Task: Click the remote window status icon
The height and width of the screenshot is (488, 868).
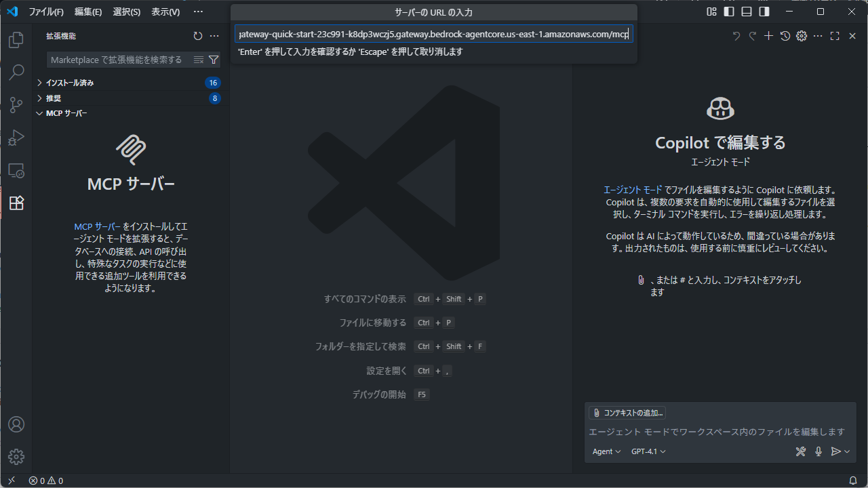Action: (x=12, y=481)
